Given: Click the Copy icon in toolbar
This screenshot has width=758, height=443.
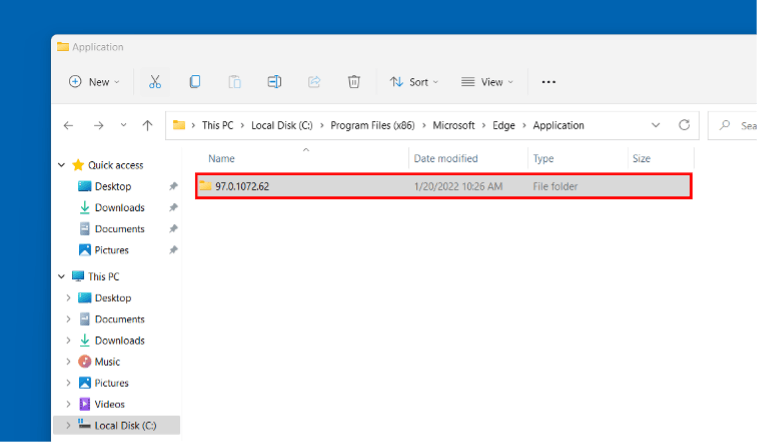Looking at the screenshot, I should (195, 82).
